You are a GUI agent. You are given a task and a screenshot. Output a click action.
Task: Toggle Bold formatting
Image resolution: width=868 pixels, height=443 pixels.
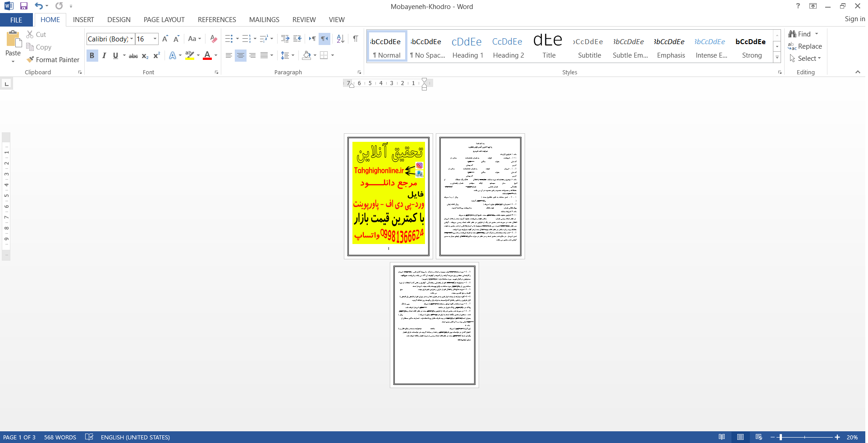point(92,56)
